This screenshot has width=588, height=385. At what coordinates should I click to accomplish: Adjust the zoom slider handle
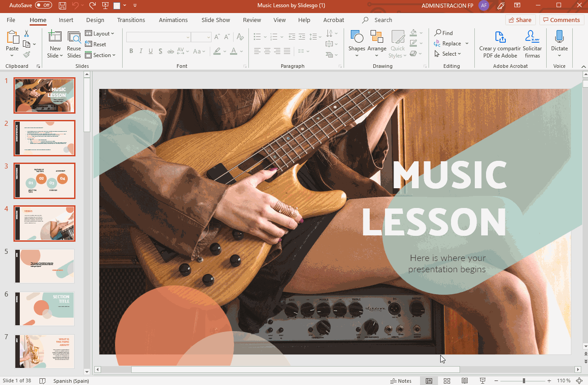click(524, 381)
